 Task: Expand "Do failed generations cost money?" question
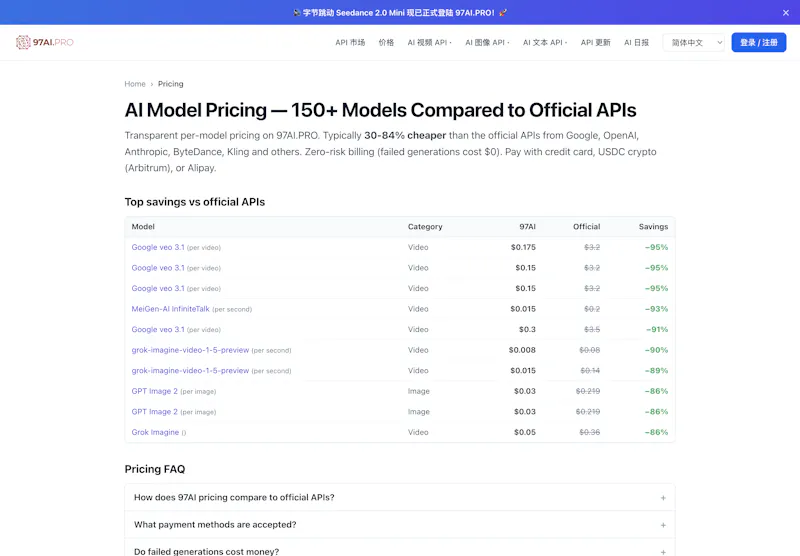[399, 550]
